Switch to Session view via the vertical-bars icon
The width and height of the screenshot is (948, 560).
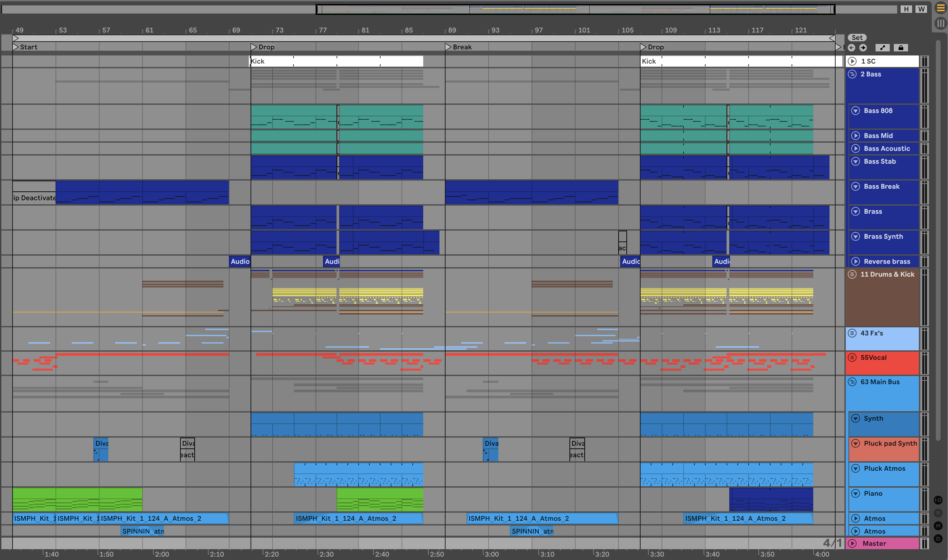coord(941,23)
